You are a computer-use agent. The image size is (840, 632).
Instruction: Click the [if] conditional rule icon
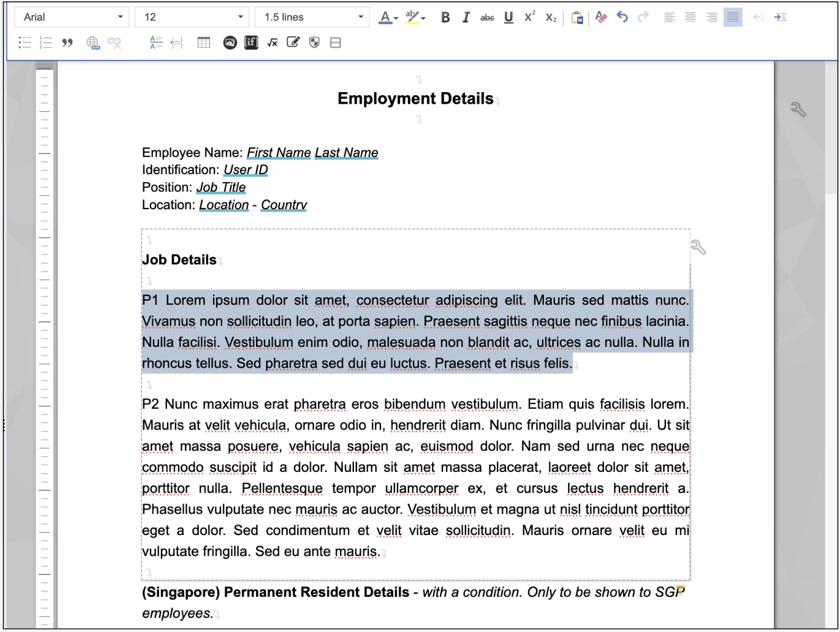click(251, 42)
